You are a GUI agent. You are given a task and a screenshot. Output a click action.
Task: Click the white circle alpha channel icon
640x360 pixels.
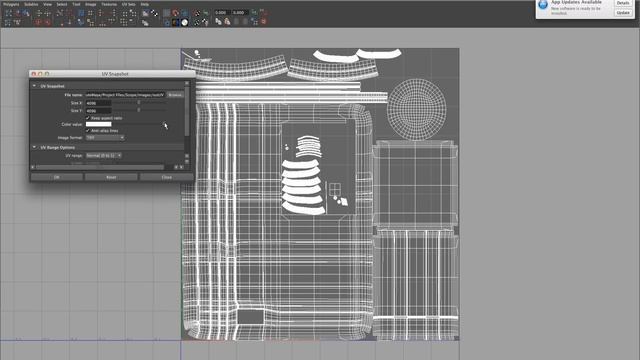184,22
